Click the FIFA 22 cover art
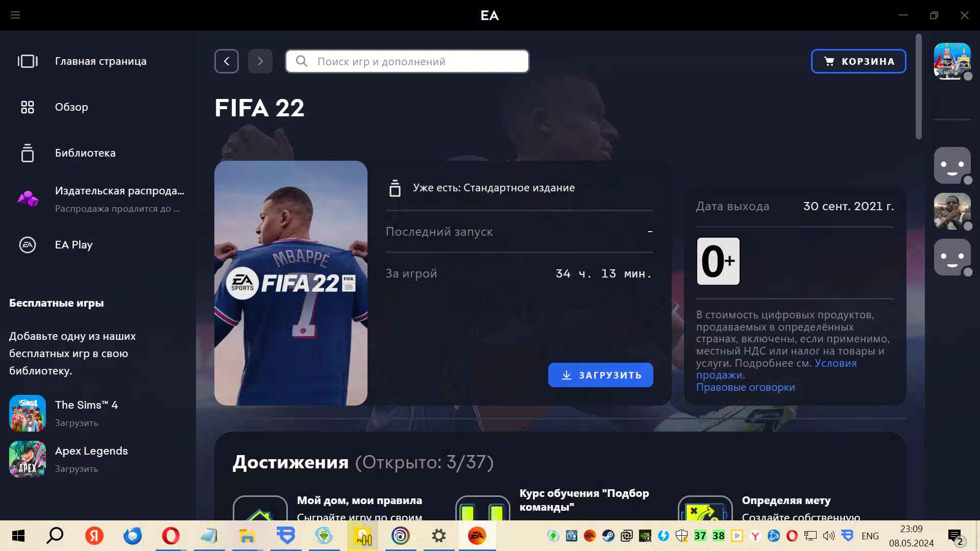This screenshot has height=551, width=980. 291,283
